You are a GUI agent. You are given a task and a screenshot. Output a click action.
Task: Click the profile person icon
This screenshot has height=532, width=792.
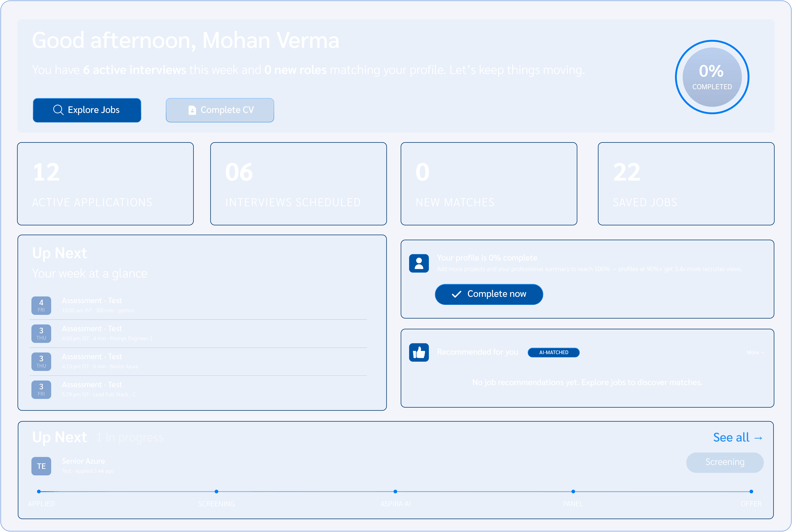(x=419, y=263)
